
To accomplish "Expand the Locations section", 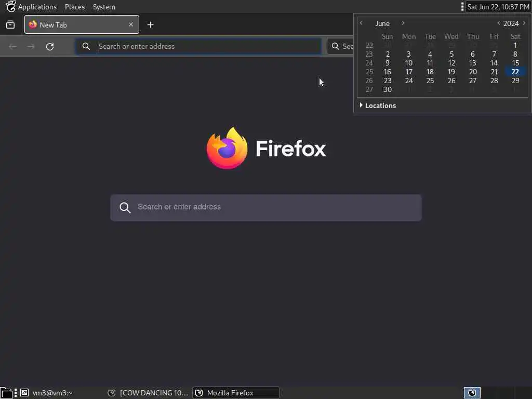I will (378, 105).
